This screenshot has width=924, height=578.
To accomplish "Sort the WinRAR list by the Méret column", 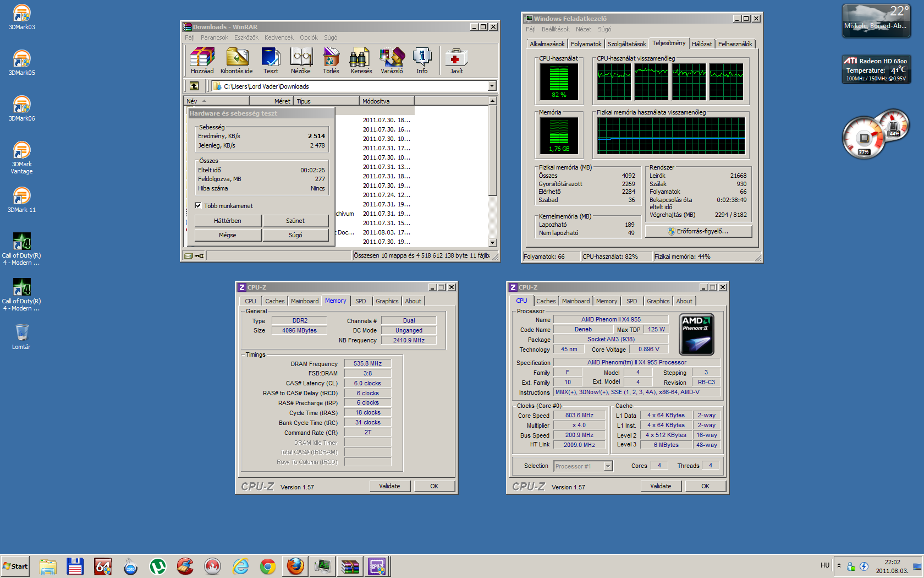I will point(271,101).
